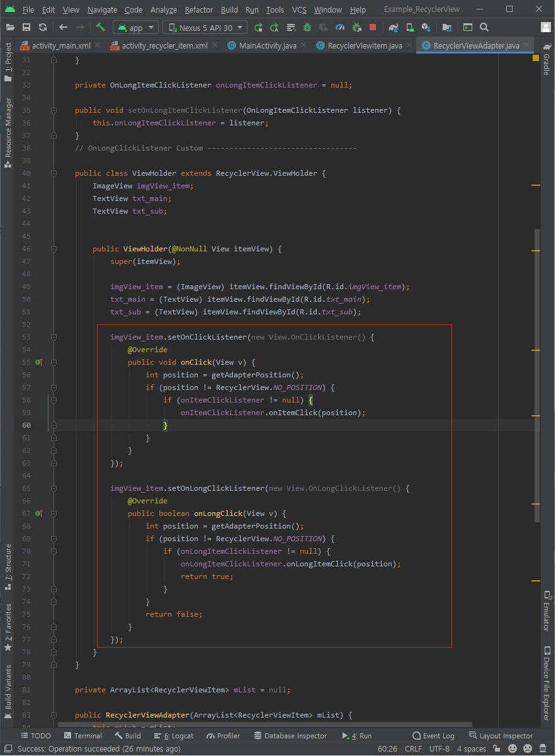The image size is (556, 756).
Task: Open the app run configuration dropdown
Action: [x=136, y=28]
